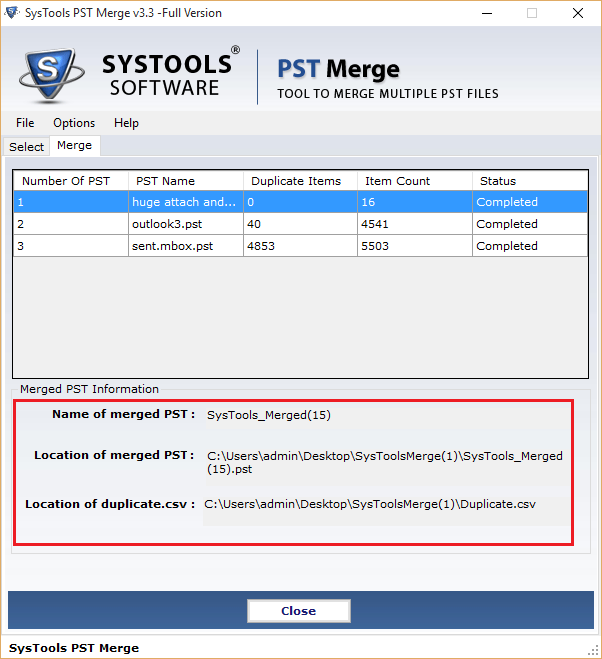The image size is (602, 659).
Task: Click item count value 16
Action: 415,202
